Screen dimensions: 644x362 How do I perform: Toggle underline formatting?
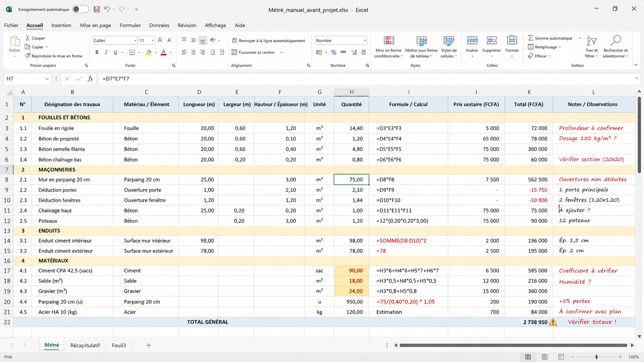pyautogui.click(x=115, y=52)
